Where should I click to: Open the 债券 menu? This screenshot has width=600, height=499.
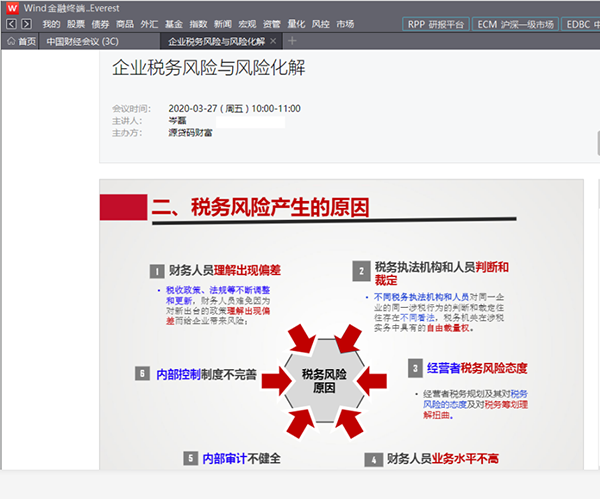tap(100, 23)
